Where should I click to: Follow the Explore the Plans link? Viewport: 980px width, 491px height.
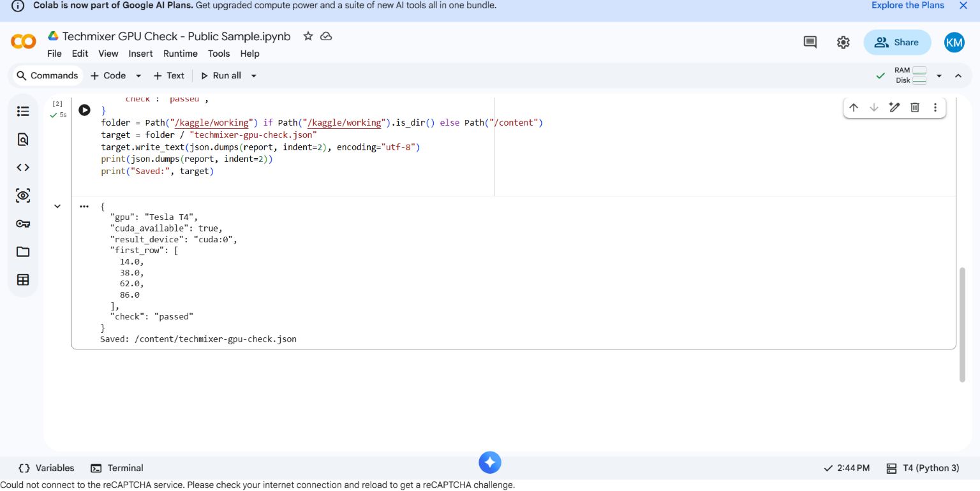coord(908,5)
